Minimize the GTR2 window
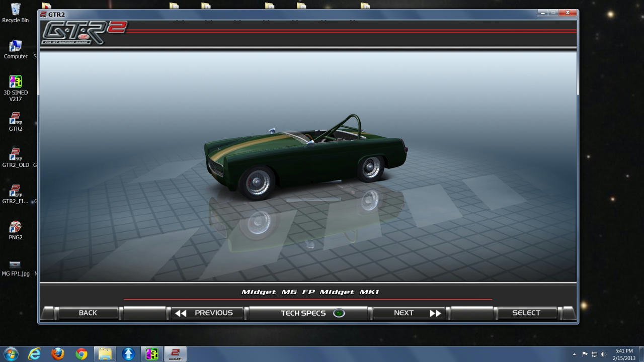The image size is (644, 362). 542,13
